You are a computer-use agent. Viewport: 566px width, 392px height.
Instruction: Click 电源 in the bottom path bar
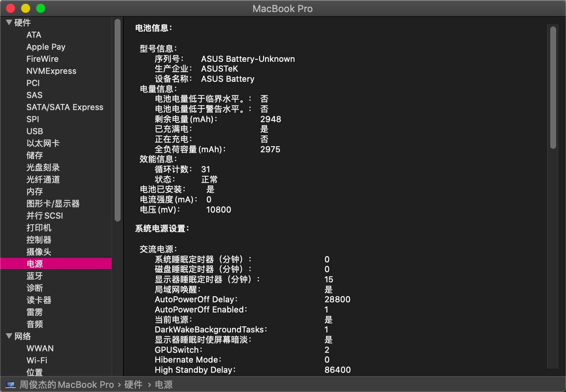[164, 384]
